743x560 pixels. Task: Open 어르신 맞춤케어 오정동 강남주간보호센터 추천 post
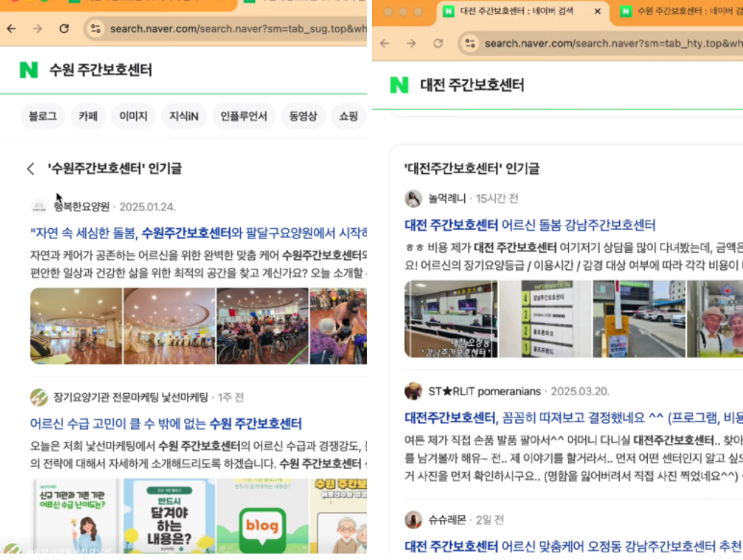coord(573,546)
